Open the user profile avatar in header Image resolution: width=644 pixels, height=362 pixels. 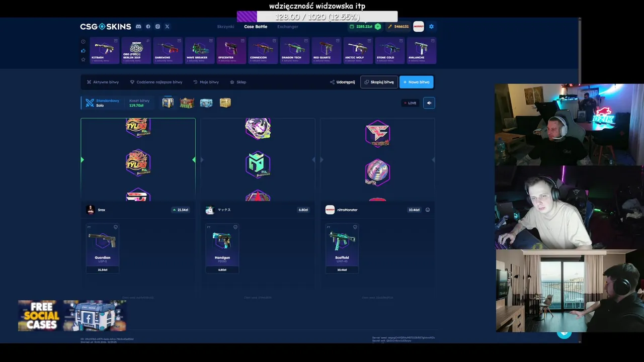tap(419, 27)
